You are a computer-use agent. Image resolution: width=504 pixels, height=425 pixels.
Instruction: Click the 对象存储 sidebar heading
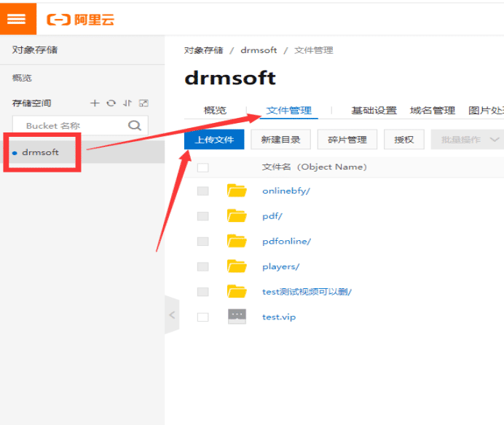pos(35,49)
